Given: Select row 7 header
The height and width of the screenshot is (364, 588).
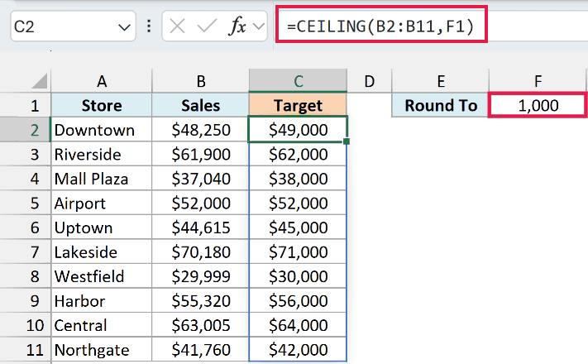Looking at the screenshot, I should click(25, 251).
